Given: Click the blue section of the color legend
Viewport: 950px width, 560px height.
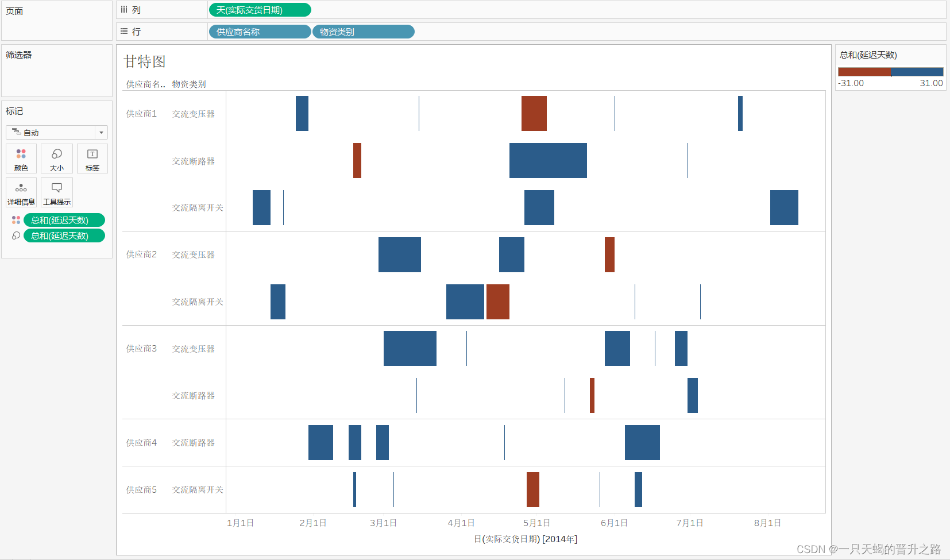Looking at the screenshot, I should coord(917,72).
